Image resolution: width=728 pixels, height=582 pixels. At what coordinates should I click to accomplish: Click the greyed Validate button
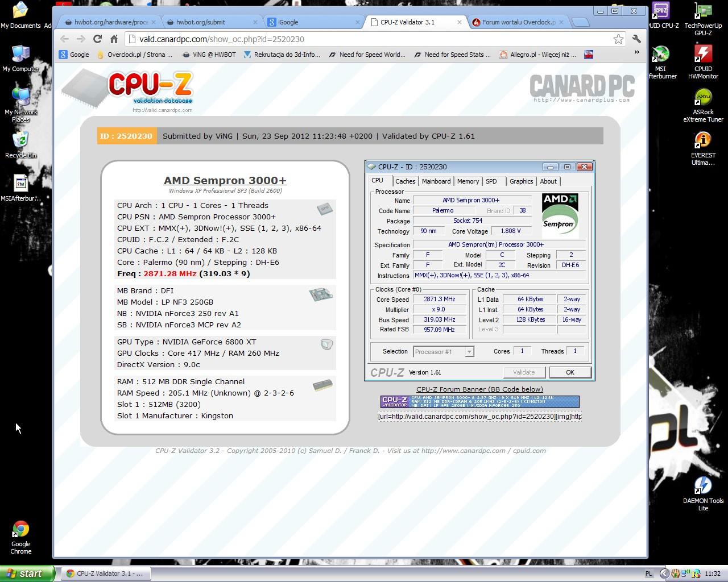[524, 372]
